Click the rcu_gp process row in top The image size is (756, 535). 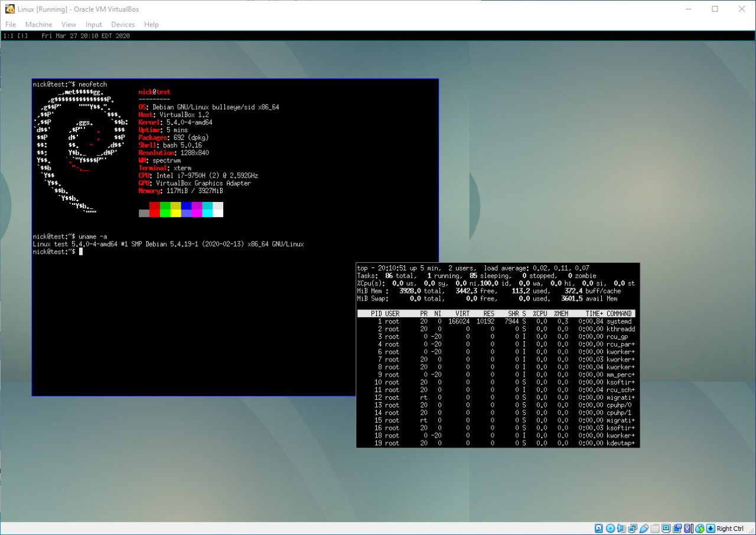click(496, 337)
